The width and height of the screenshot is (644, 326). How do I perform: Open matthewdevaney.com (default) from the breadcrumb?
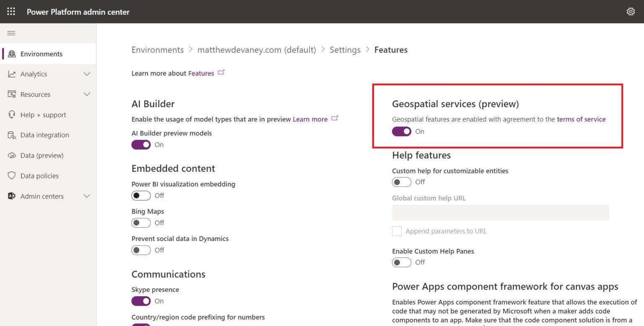(x=257, y=49)
